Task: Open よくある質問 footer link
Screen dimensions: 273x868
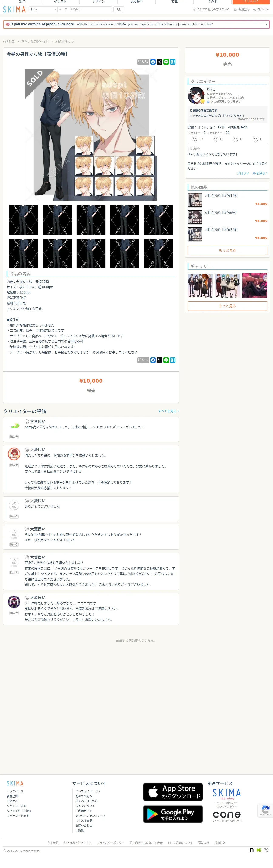Action: click(x=84, y=821)
